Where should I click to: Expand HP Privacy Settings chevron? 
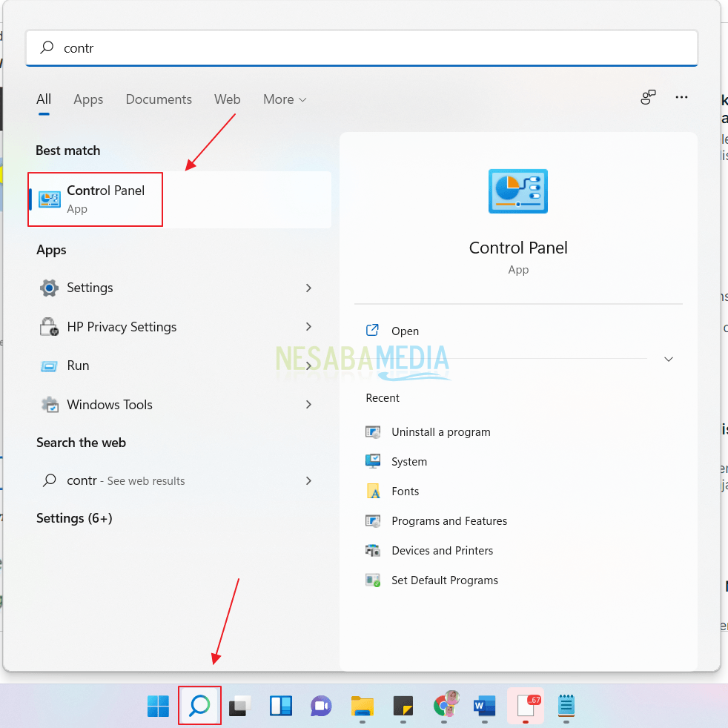[308, 327]
